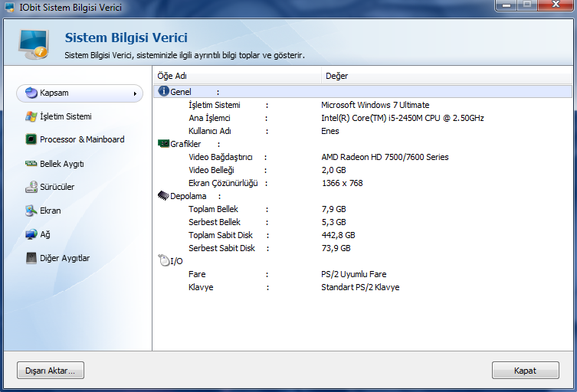Select the Serbest Sabit Disk row label
The width and height of the screenshot is (577, 392).
[x=221, y=248]
